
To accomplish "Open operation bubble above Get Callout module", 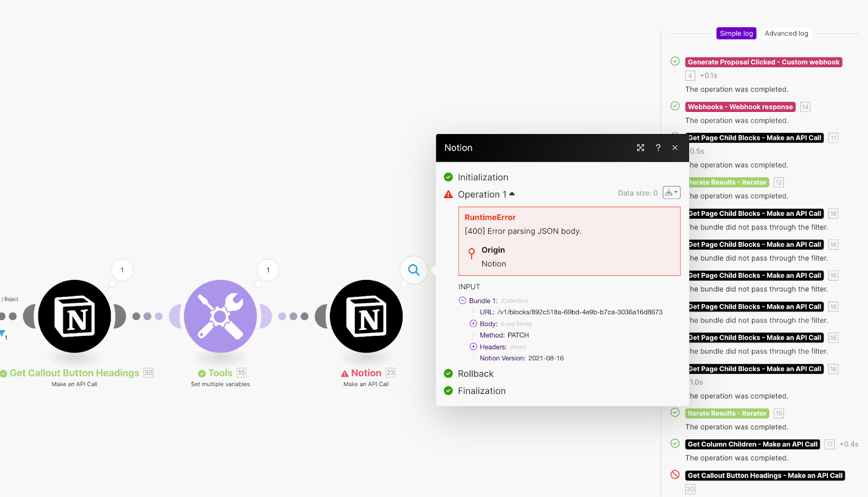I will tap(122, 270).
